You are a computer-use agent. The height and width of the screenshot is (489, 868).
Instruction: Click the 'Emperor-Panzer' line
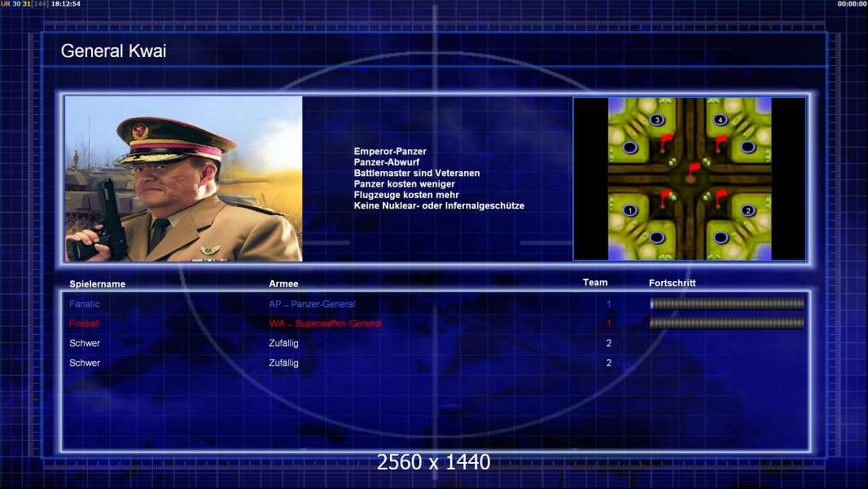click(x=390, y=152)
